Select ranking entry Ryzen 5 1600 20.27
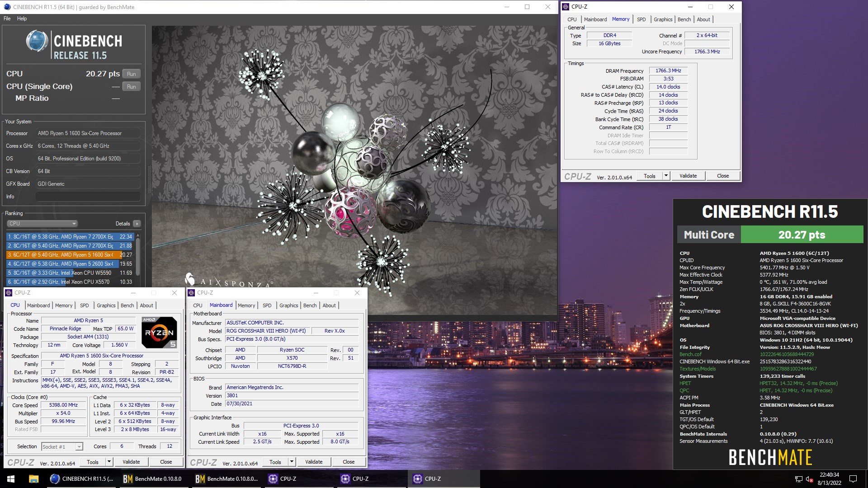The image size is (868, 488). tap(70, 255)
